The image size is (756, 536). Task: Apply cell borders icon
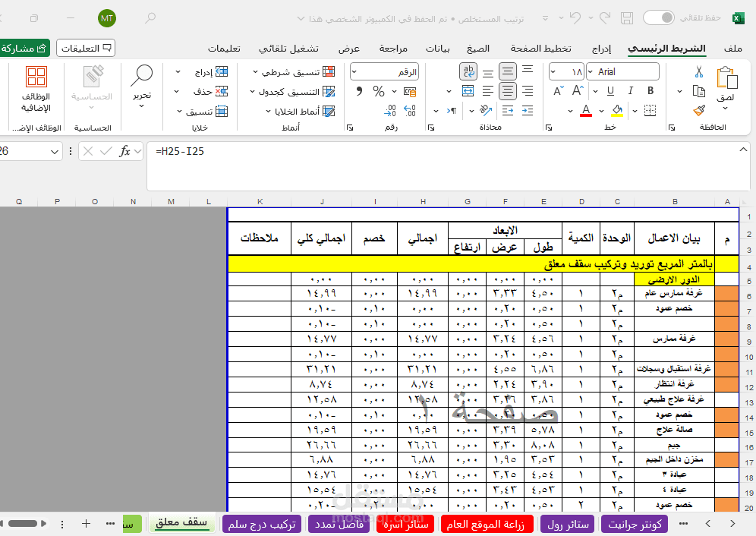coord(650,111)
